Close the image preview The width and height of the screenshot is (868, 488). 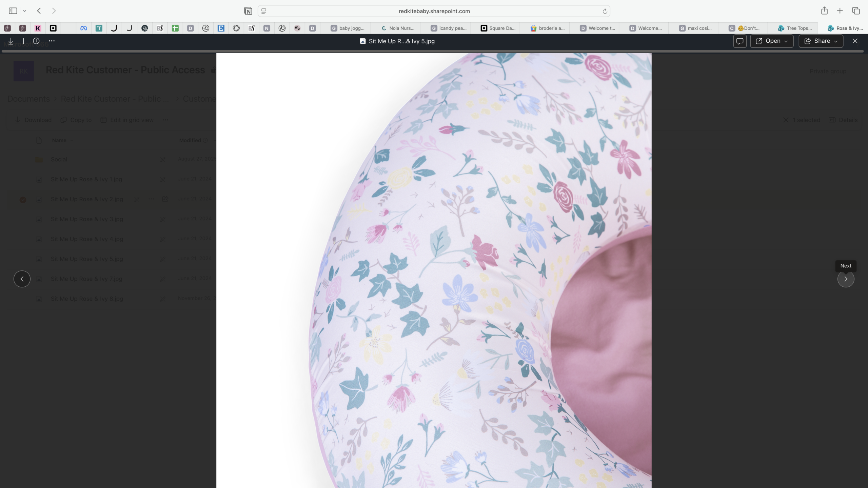855,41
